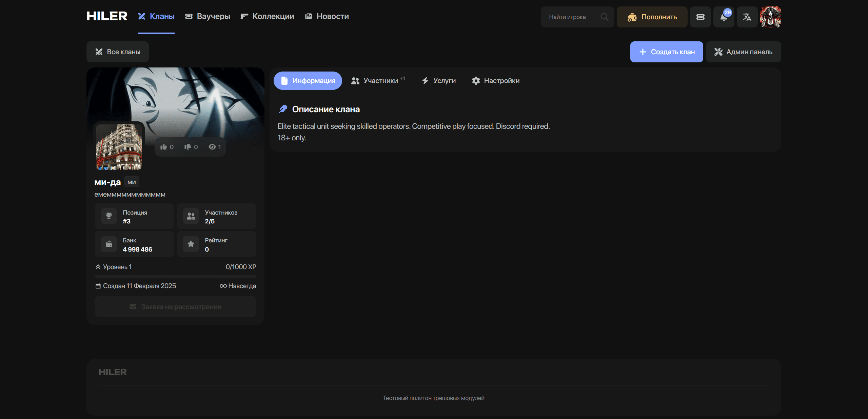This screenshot has width=868, height=419.
Task: Click the people icon in Участников card
Action: pos(191,216)
